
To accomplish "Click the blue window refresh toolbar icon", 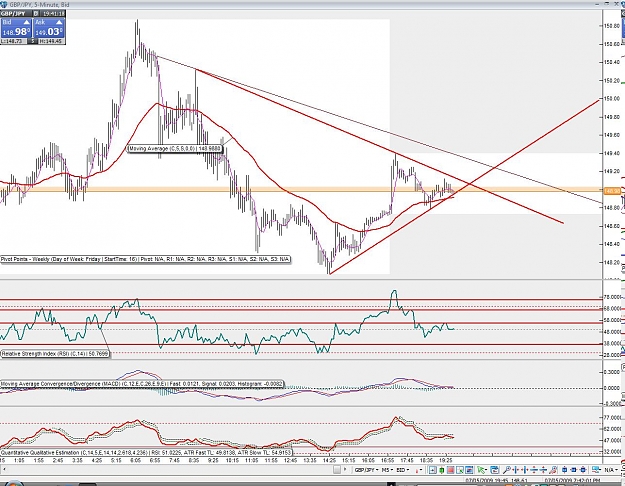I will coord(495,470).
